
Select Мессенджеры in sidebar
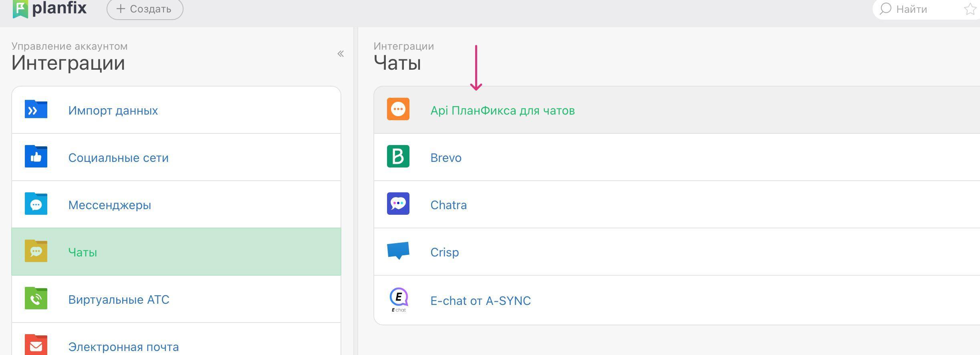pos(109,205)
